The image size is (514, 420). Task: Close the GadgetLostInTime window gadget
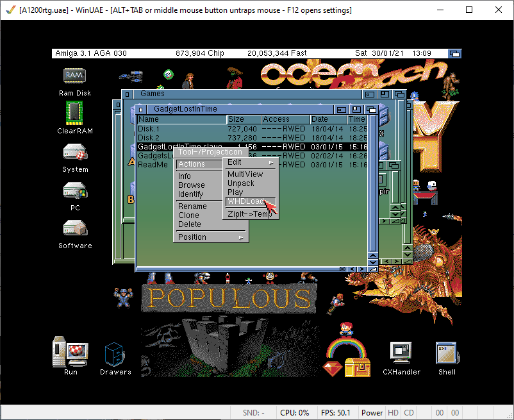coord(140,110)
